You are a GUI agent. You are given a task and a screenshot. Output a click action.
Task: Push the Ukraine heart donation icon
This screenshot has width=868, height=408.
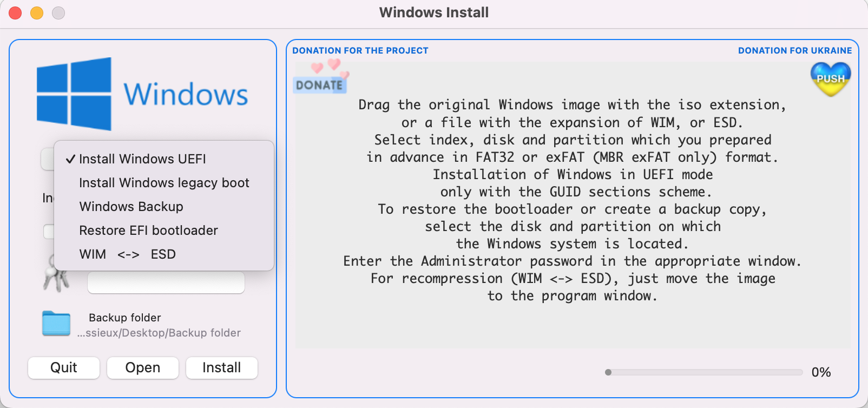pyautogui.click(x=831, y=78)
